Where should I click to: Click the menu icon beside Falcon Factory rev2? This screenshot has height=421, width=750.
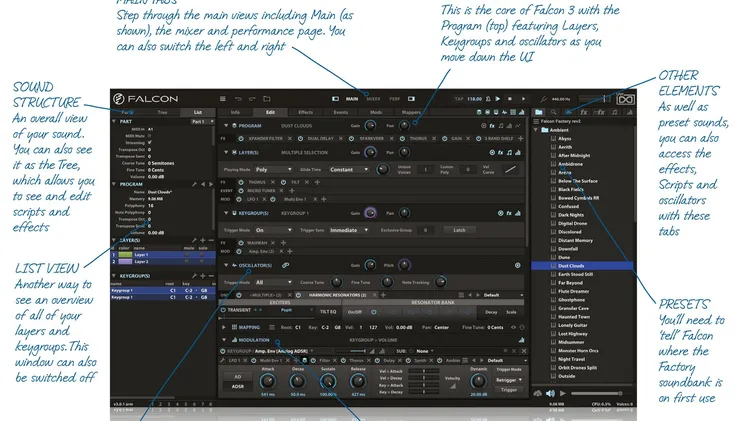[x=536, y=122]
